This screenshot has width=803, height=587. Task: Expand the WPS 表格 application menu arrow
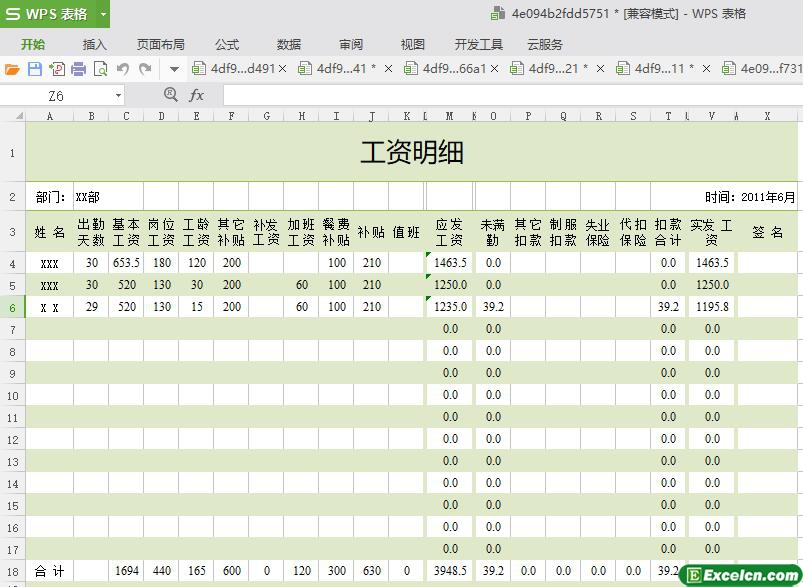tap(103, 14)
